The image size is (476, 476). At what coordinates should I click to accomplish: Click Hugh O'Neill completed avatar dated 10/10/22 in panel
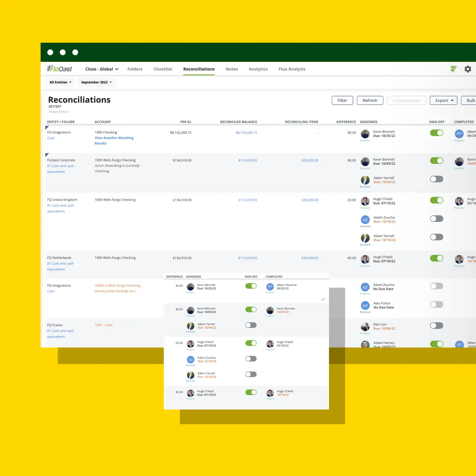tap(270, 393)
